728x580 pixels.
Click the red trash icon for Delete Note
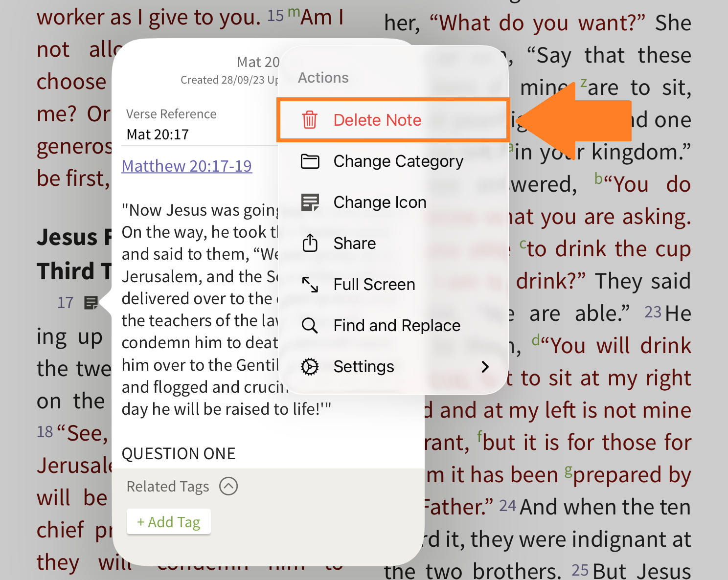(x=309, y=120)
